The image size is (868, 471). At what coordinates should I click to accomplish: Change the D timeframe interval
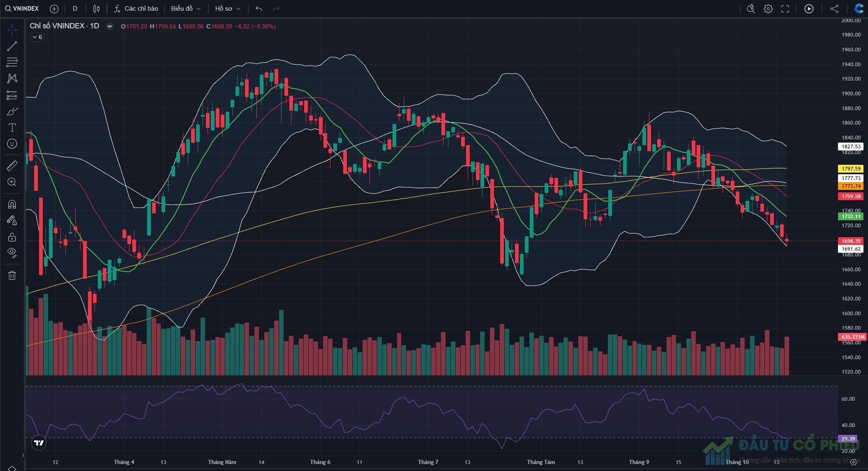tap(75, 8)
